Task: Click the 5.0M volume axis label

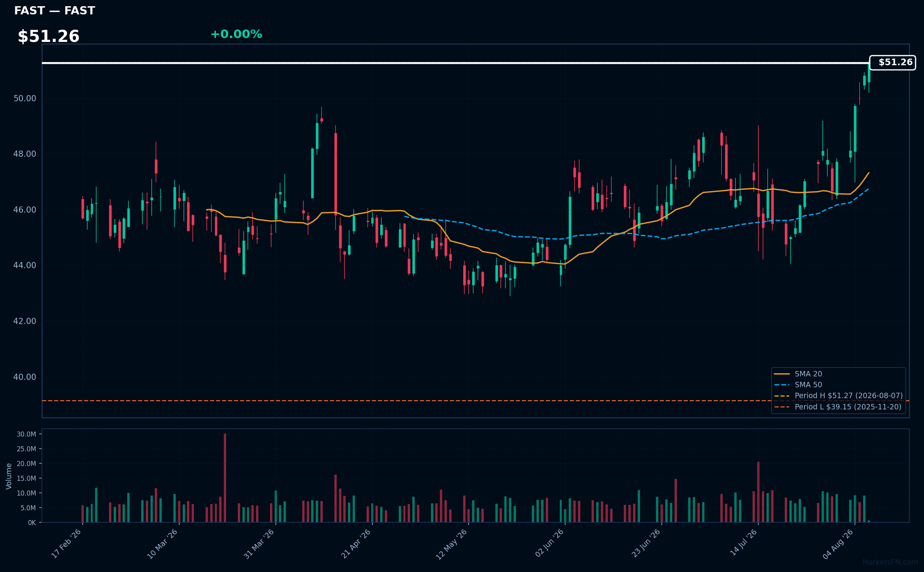Action: point(28,508)
